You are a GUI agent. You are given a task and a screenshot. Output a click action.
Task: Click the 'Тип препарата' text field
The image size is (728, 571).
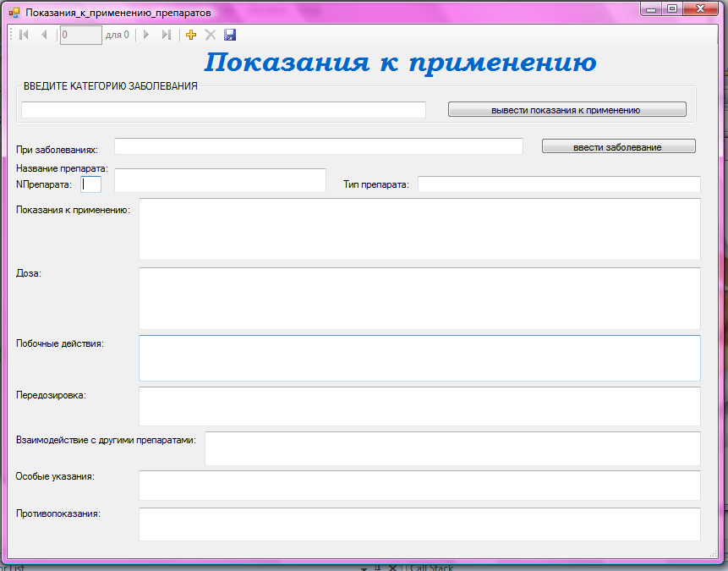click(559, 184)
